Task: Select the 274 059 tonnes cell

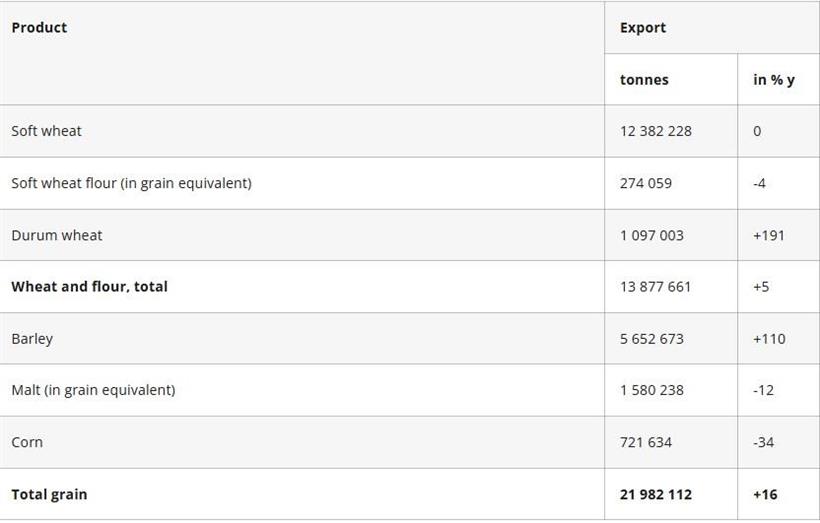Action: [646, 183]
